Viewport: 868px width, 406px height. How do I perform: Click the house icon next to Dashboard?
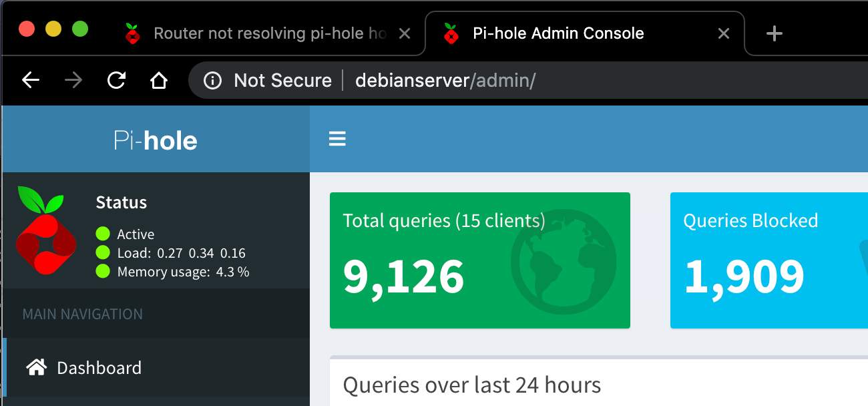pos(36,367)
